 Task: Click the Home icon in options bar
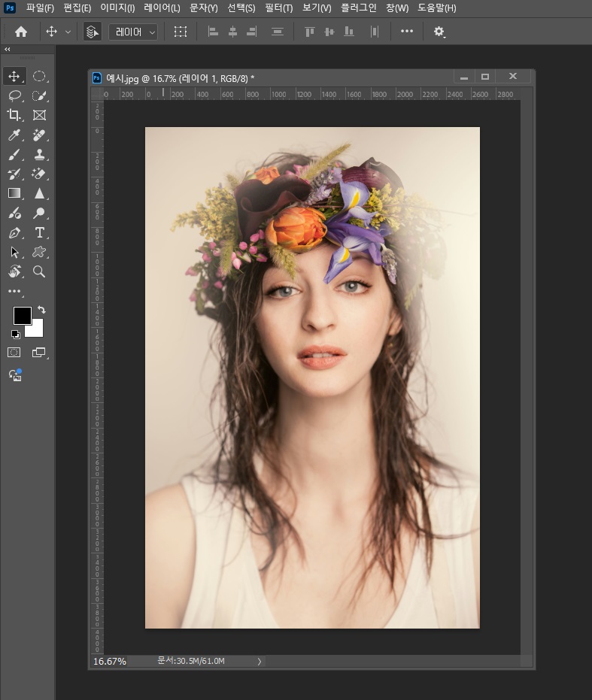point(21,32)
